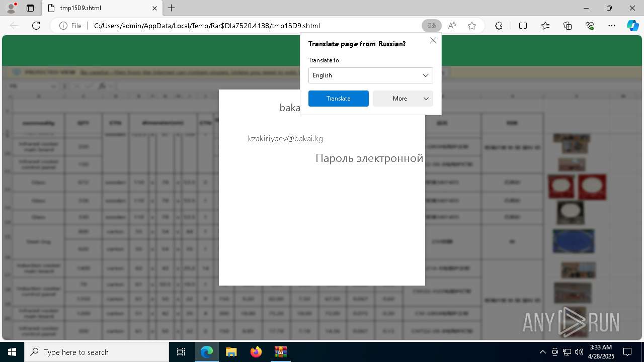Open the Copilot sidebar

[632, 26]
